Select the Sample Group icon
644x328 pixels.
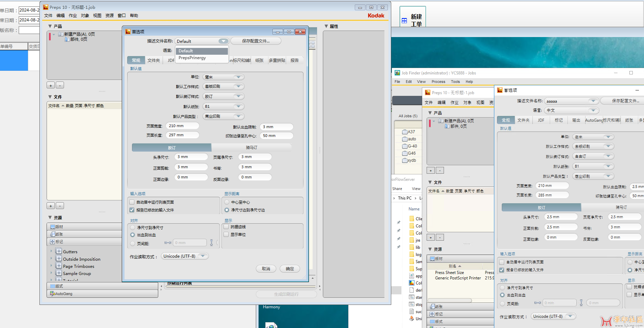[59, 273]
